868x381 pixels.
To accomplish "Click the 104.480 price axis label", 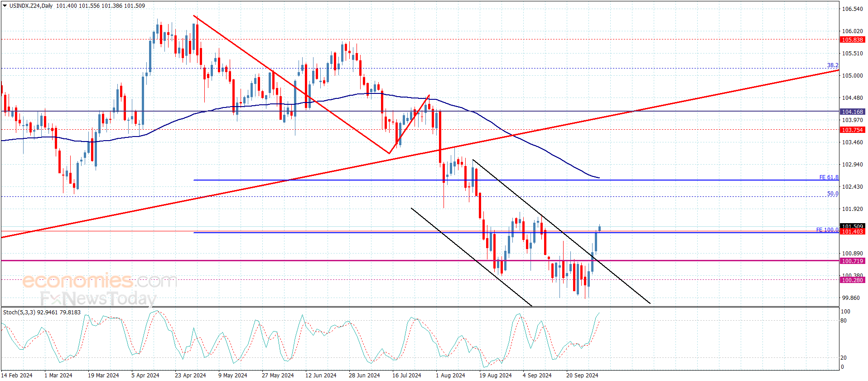I will pos(852,98).
